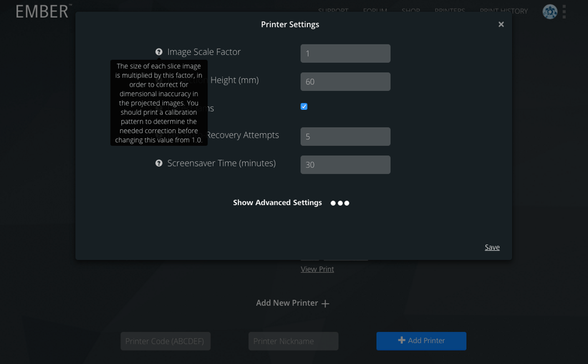Screen dimensions: 588x364
Task: Click the help icon next to Screensaver Time
Action: 159,164
